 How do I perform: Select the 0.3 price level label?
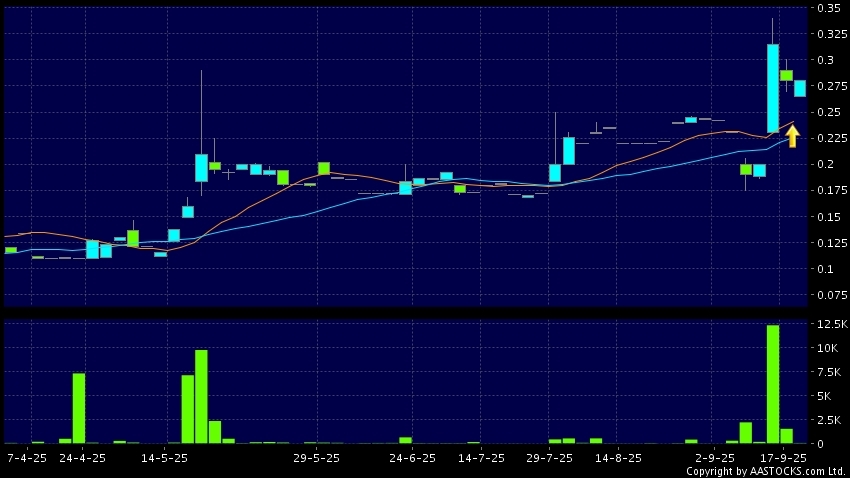click(x=826, y=60)
